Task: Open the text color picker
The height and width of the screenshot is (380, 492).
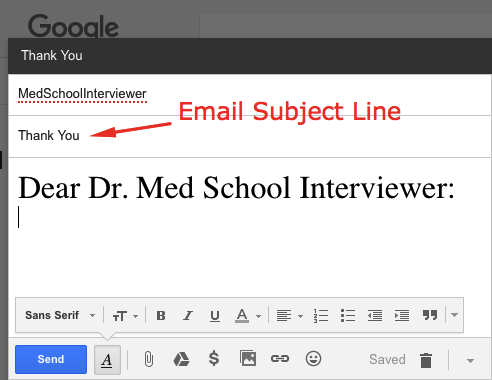Action: tap(248, 315)
